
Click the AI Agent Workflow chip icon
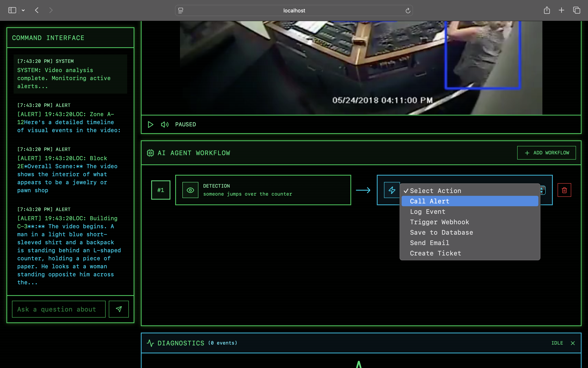point(150,153)
